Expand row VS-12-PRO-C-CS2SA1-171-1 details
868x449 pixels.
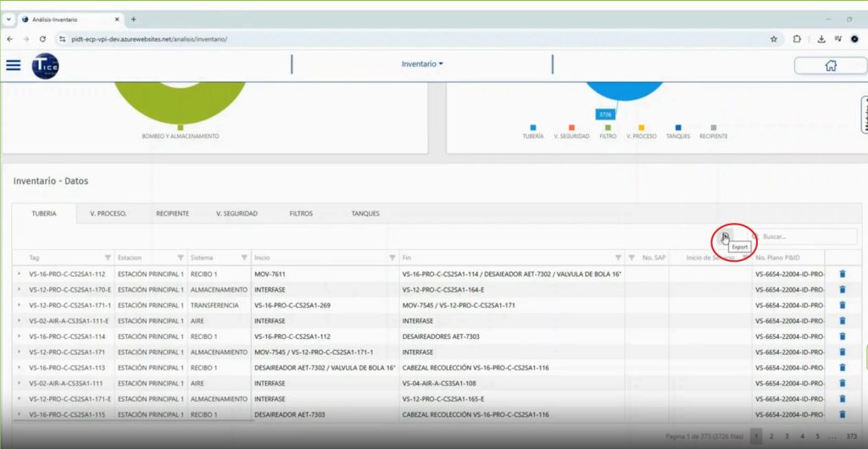19,305
